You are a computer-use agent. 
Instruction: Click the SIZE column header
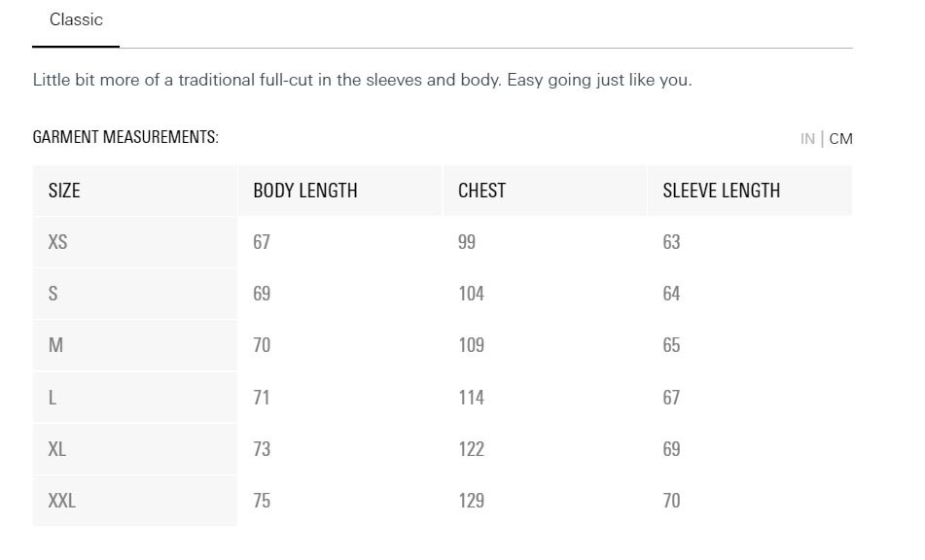pos(64,191)
